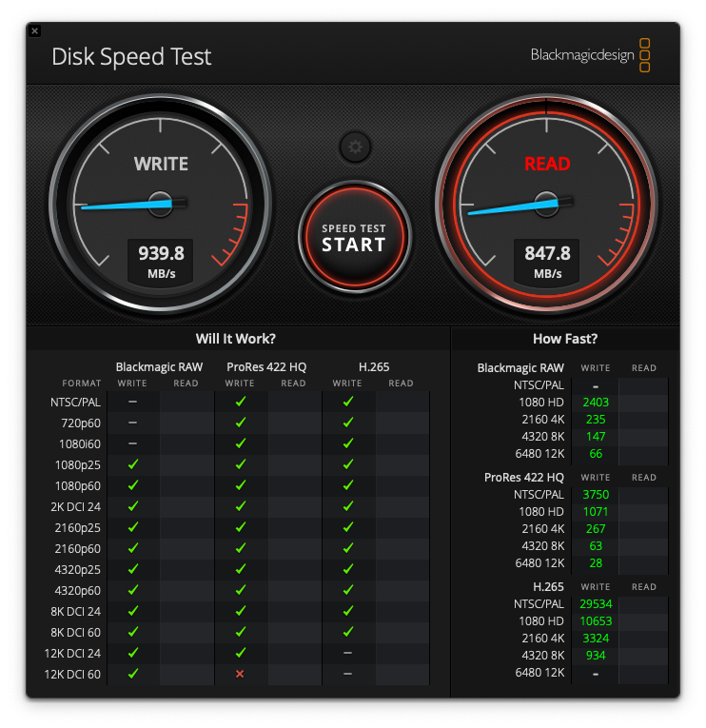Click Blackmagic RAW 6480 12K value 66
The image size is (706, 728).
596,454
